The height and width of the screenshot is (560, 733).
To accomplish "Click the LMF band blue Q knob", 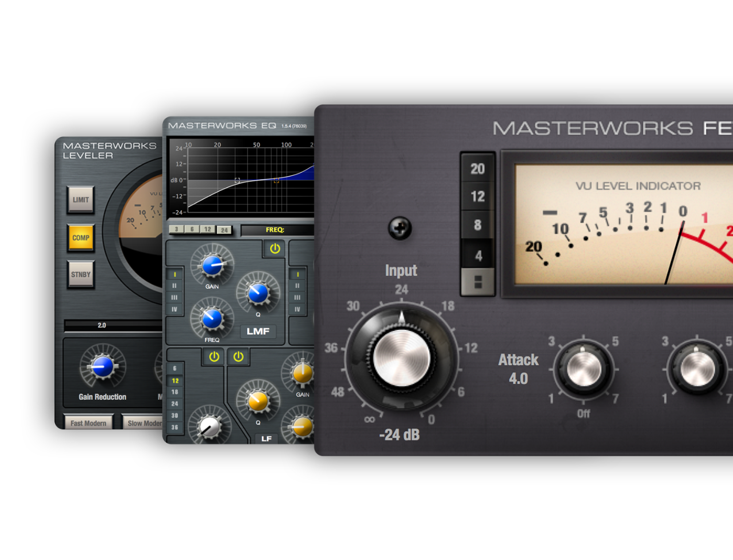I will point(258,293).
